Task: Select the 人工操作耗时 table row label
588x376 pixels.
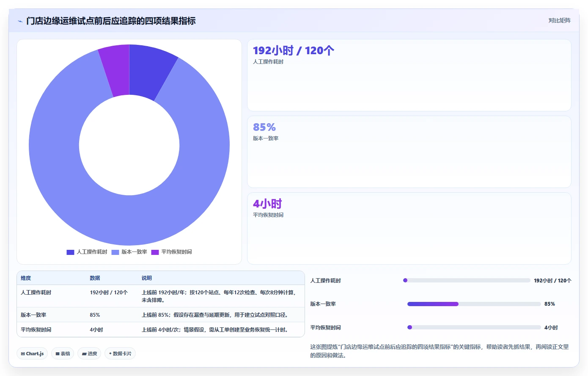Action: [36, 293]
